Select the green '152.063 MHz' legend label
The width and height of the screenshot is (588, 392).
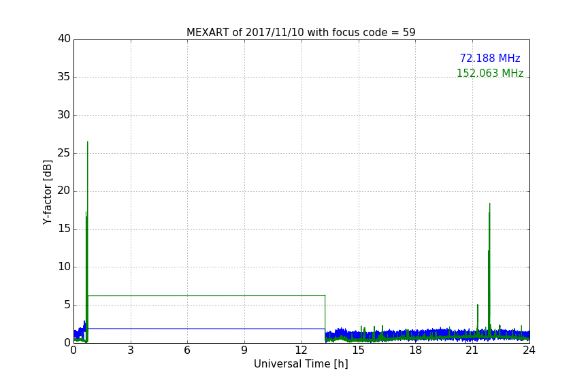[x=490, y=73]
